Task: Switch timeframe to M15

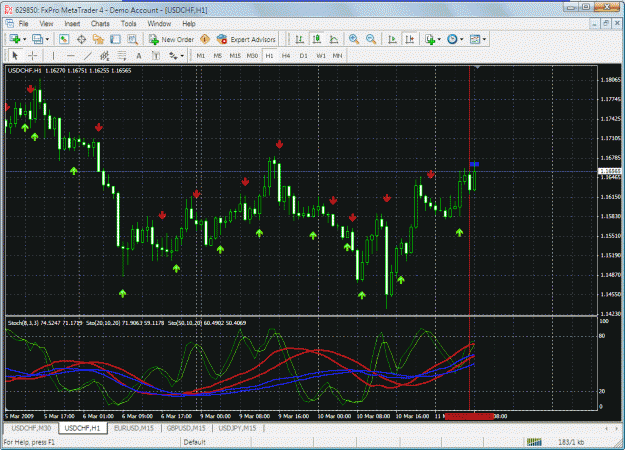Action: click(235, 56)
